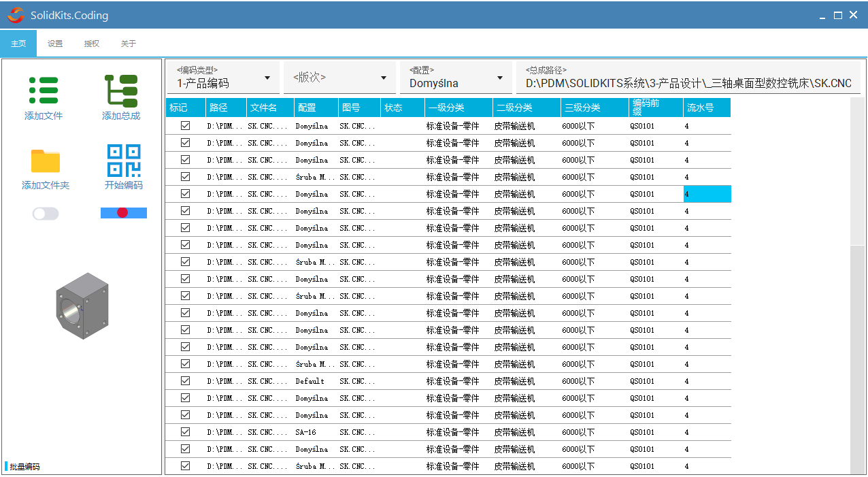Open the 配置 Domyślna dropdown

click(x=500, y=78)
